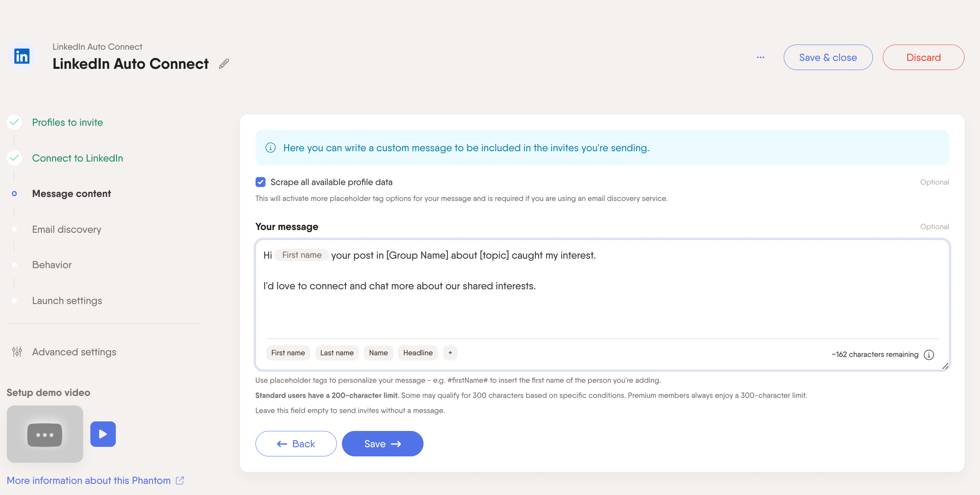This screenshot has height=495, width=980.
Task: Expand more placeholder tags with plus button
Action: [x=450, y=353]
